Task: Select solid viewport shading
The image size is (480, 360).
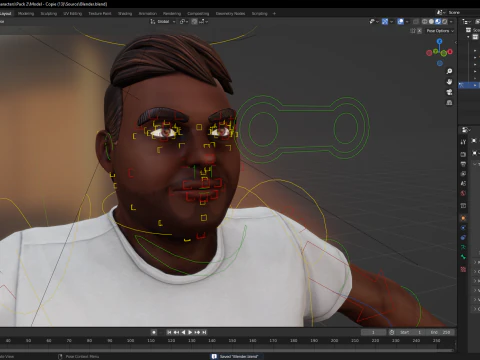Action: (431, 21)
